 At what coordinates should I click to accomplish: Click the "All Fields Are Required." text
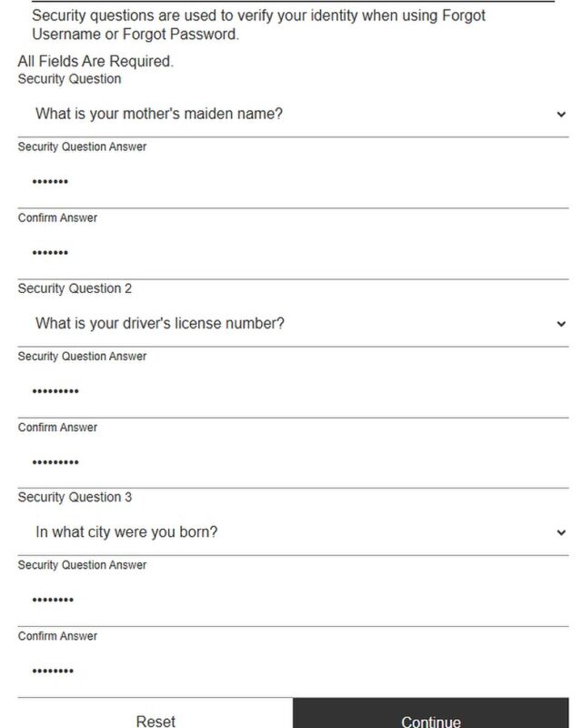[x=95, y=62]
